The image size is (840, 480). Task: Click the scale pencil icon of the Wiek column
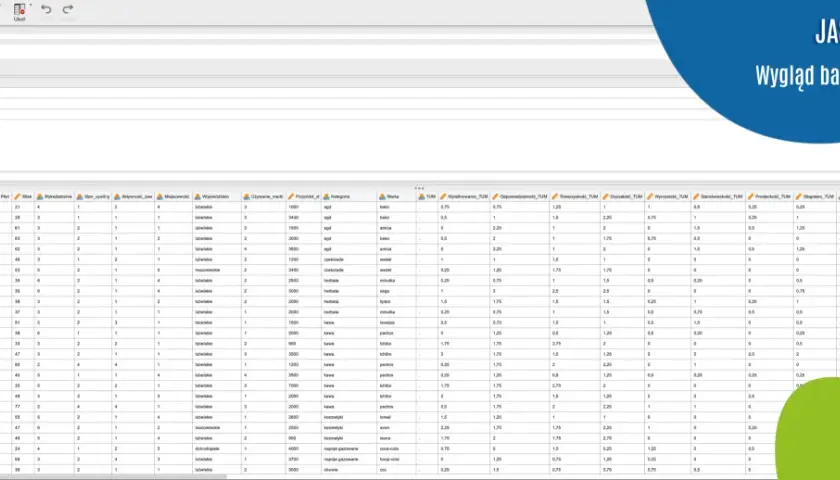(x=17, y=197)
